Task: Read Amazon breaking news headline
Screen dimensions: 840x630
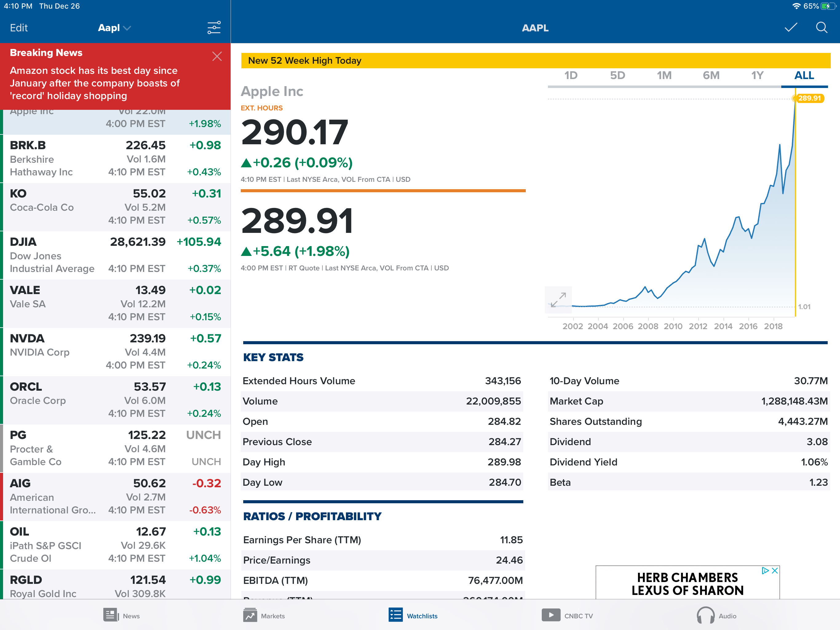Action: 95,83
